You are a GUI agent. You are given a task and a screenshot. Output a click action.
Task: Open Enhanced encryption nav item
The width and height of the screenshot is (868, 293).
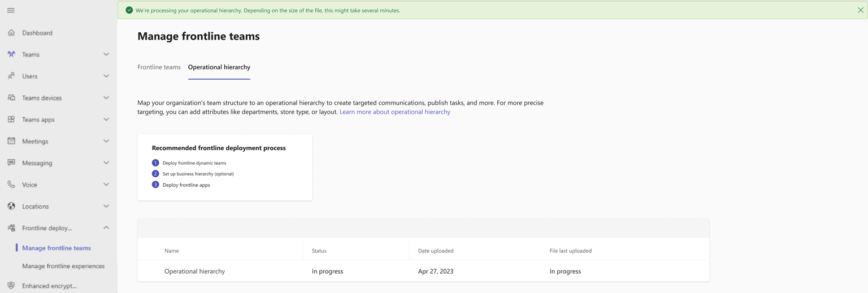point(49,286)
